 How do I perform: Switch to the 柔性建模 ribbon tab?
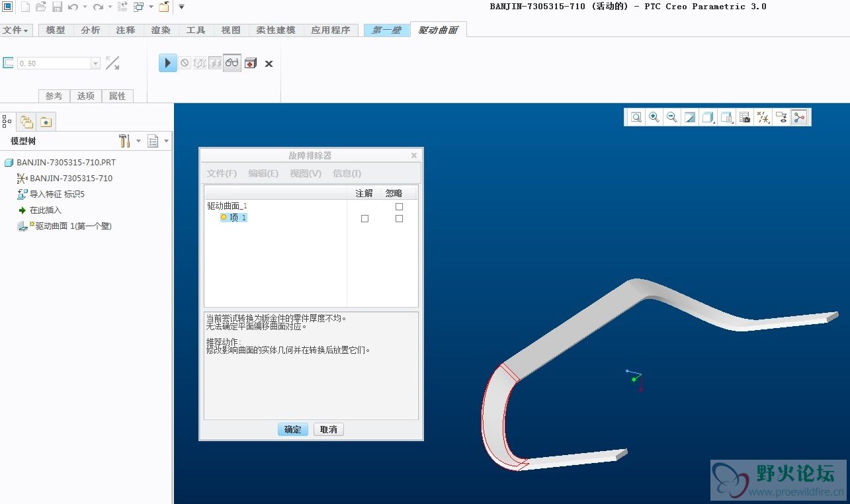[276, 30]
